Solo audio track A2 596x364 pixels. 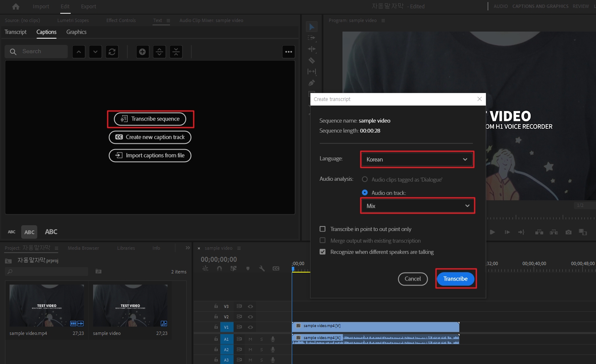(x=261, y=349)
